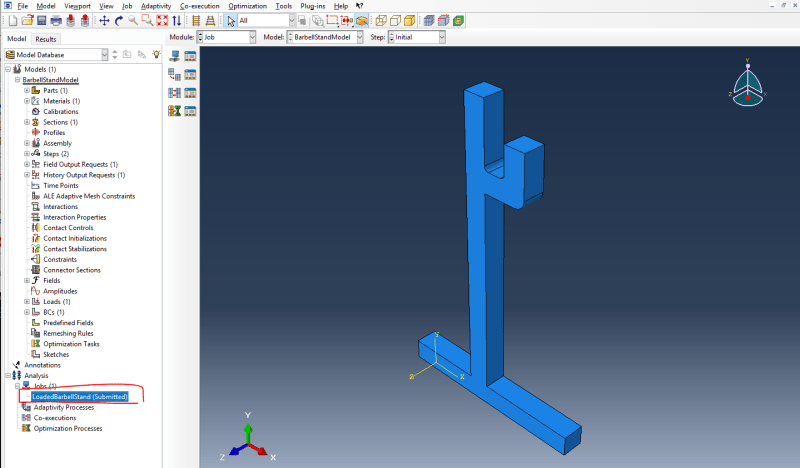Click the Create Job icon
Viewport: 800px width, 468px height.
click(x=174, y=56)
